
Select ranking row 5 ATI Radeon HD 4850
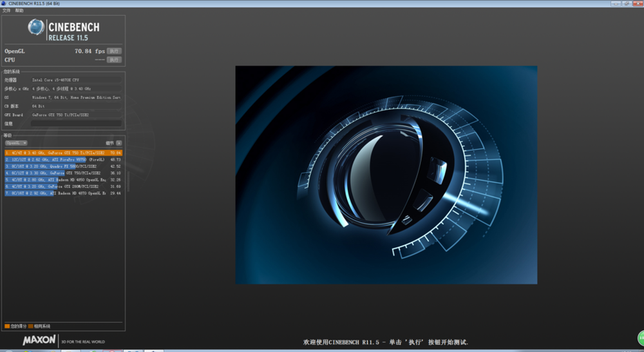pyautogui.click(x=63, y=180)
